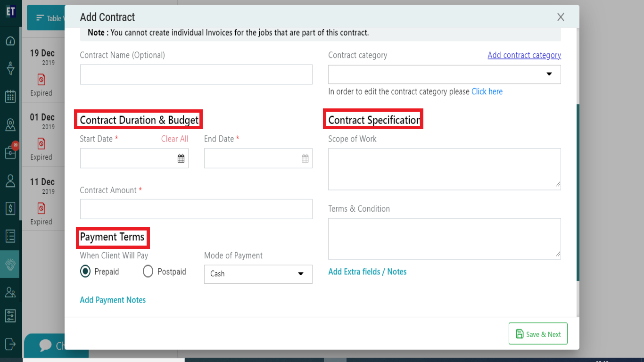
Task: Open the briefcase jobs icon with badge
Action: click(x=10, y=153)
